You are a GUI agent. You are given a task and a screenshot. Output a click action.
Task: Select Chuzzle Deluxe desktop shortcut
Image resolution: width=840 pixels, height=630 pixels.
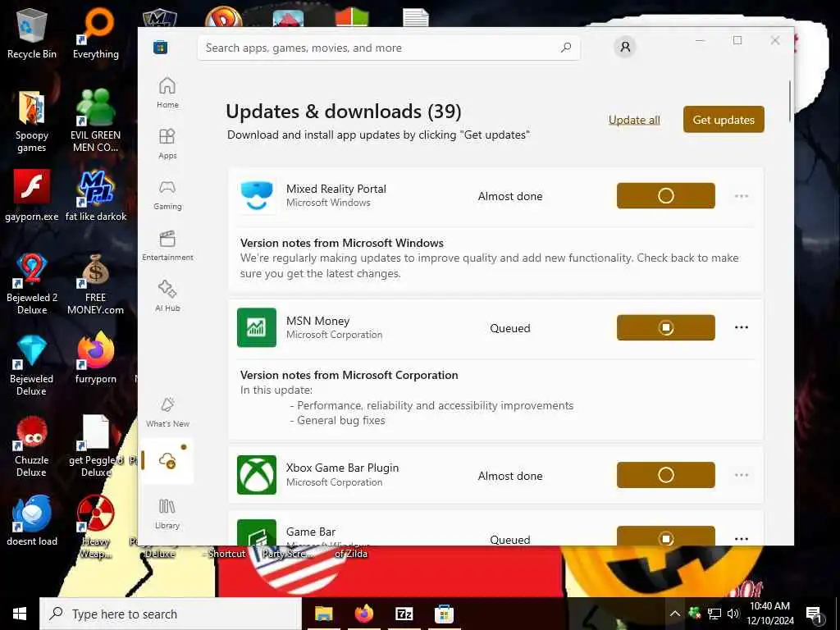pos(32,446)
